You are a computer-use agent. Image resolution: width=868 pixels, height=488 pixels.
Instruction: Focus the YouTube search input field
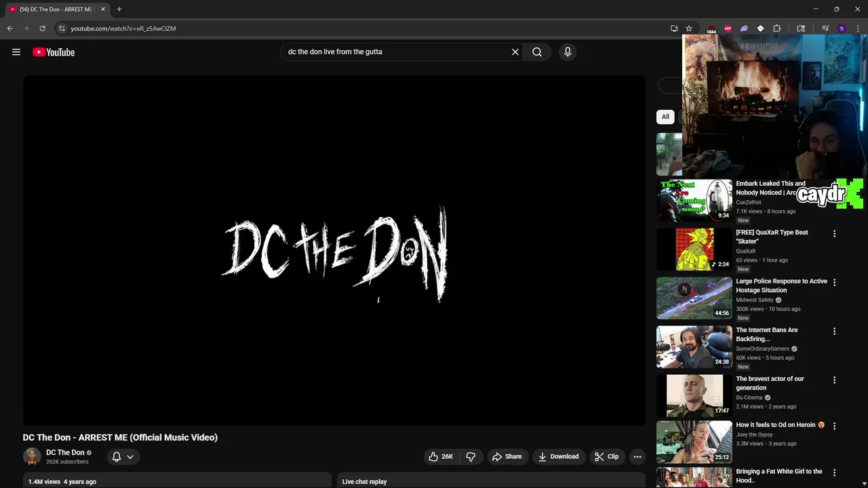click(x=397, y=52)
